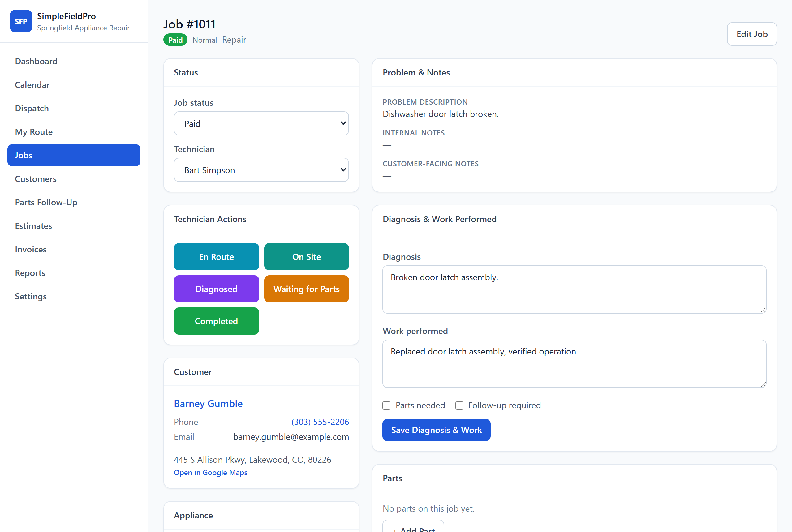Click 'No parts on this job yet.'
This screenshot has height=532, width=792.
point(428,508)
